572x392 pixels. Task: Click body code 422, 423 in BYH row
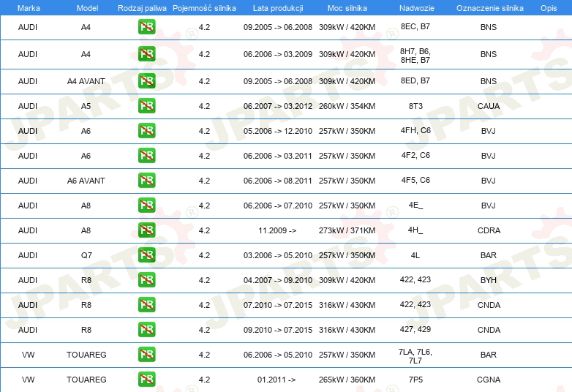[415, 279]
